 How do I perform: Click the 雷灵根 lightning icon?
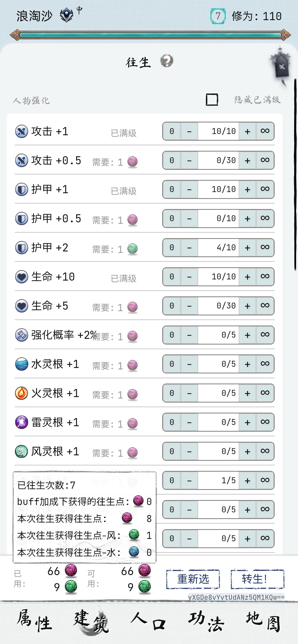tap(22, 422)
